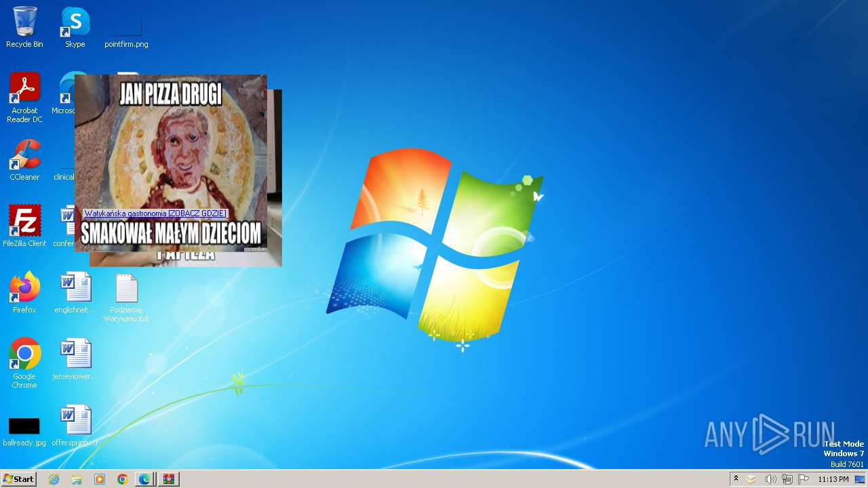The image size is (868, 488).
Task: Open Google Chrome from the taskbar
Action: click(122, 479)
